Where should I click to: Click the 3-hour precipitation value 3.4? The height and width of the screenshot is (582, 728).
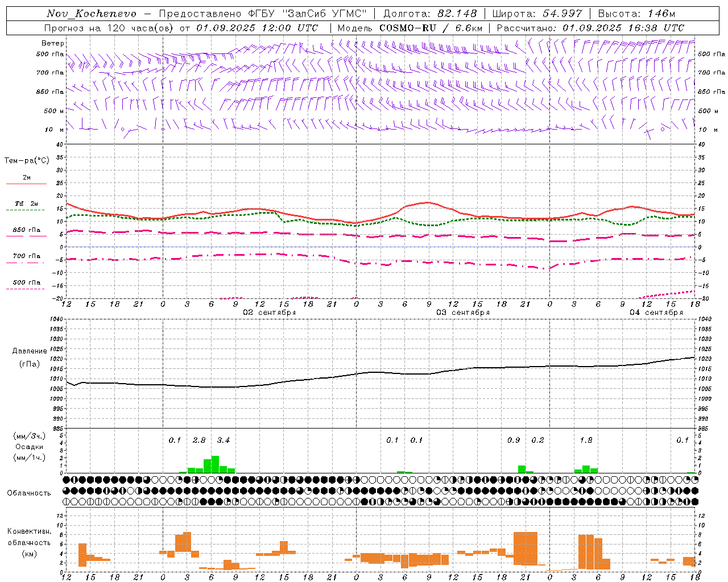(x=224, y=440)
